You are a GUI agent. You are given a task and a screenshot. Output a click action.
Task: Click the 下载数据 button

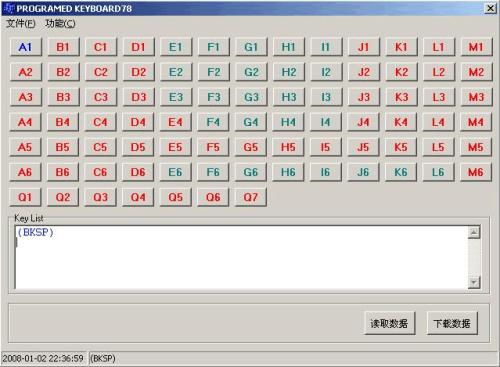[452, 323]
